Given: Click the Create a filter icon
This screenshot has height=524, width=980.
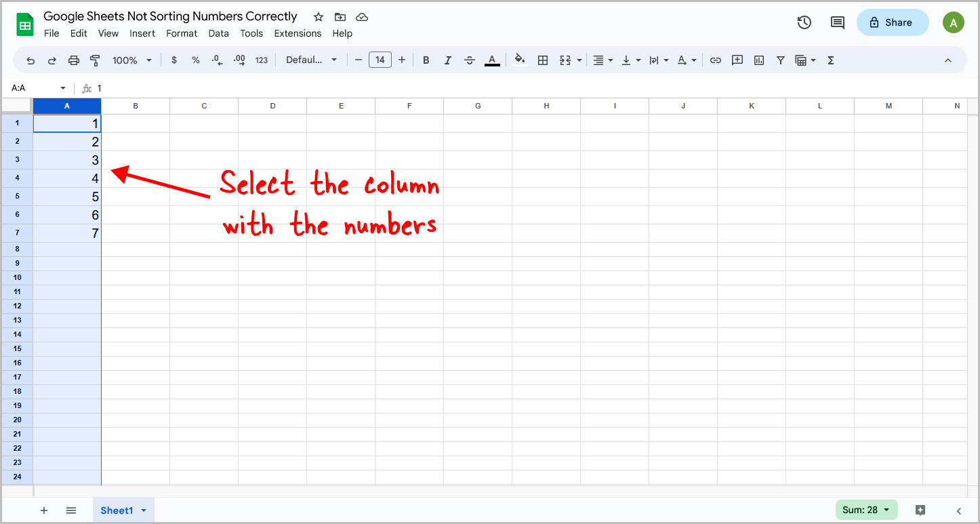Looking at the screenshot, I should pos(781,60).
